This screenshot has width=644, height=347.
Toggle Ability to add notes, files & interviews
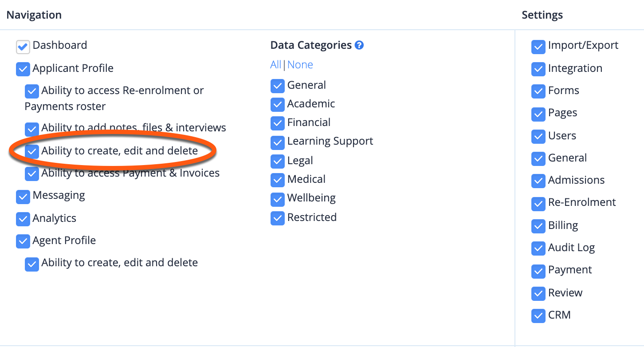point(32,130)
